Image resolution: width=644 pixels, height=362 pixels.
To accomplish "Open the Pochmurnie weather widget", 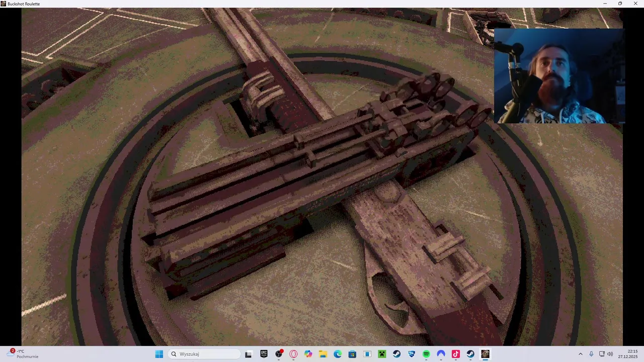I will tap(23, 354).
